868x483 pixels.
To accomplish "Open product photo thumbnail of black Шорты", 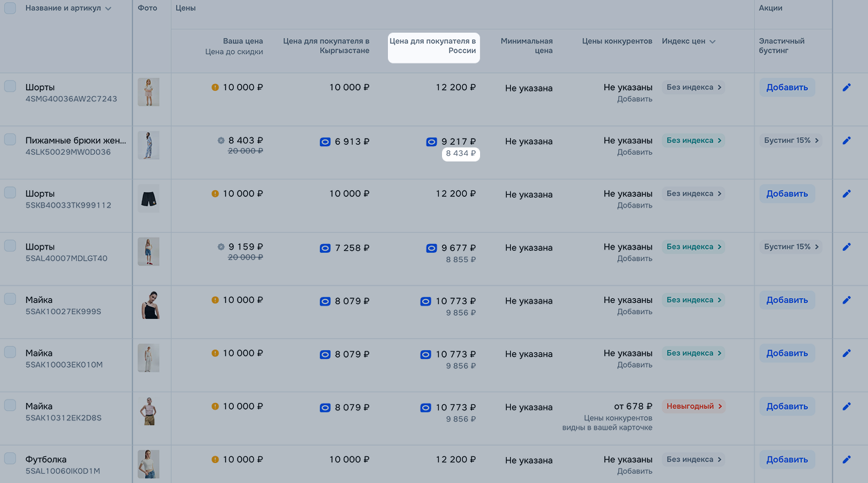I will click(x=148, y=198).
